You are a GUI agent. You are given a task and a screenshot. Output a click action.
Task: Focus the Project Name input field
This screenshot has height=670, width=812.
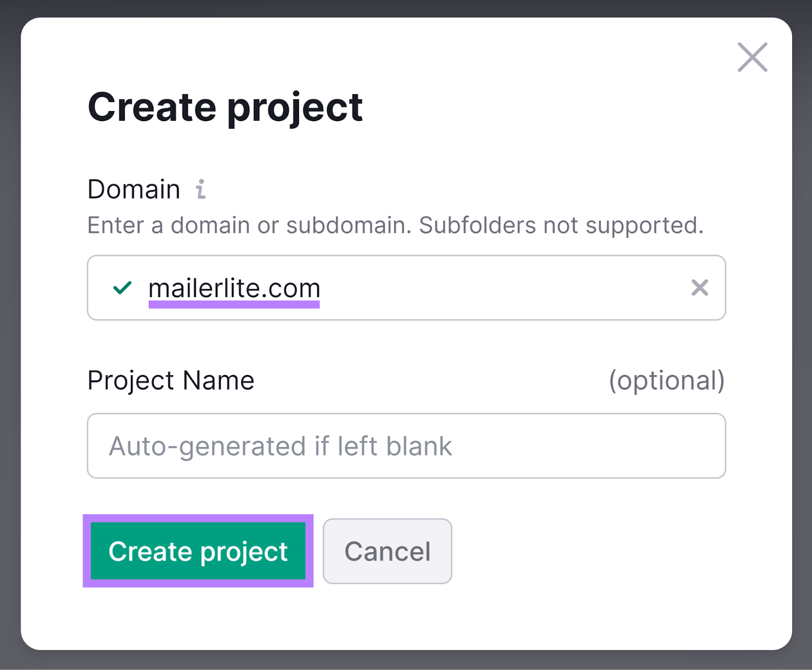coord(406,446)
